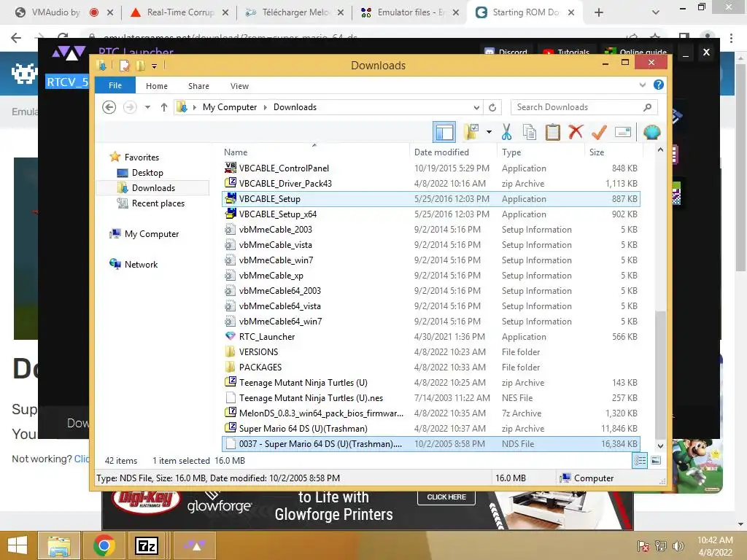Switch to details view icon in status bar

(640, 461)
